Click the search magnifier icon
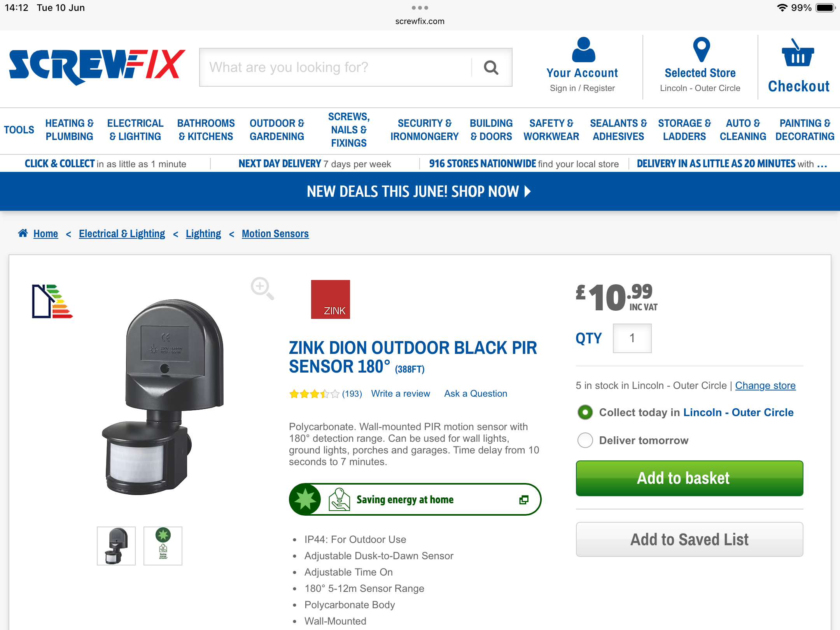This screenshot has height=630, width=840. pos(491,68)
